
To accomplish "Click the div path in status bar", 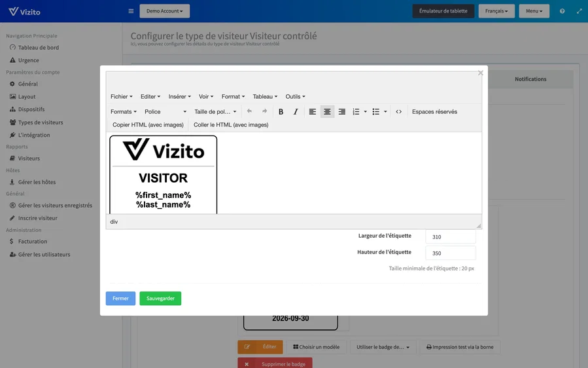I will pyautogui.click(x=114, y=222).
